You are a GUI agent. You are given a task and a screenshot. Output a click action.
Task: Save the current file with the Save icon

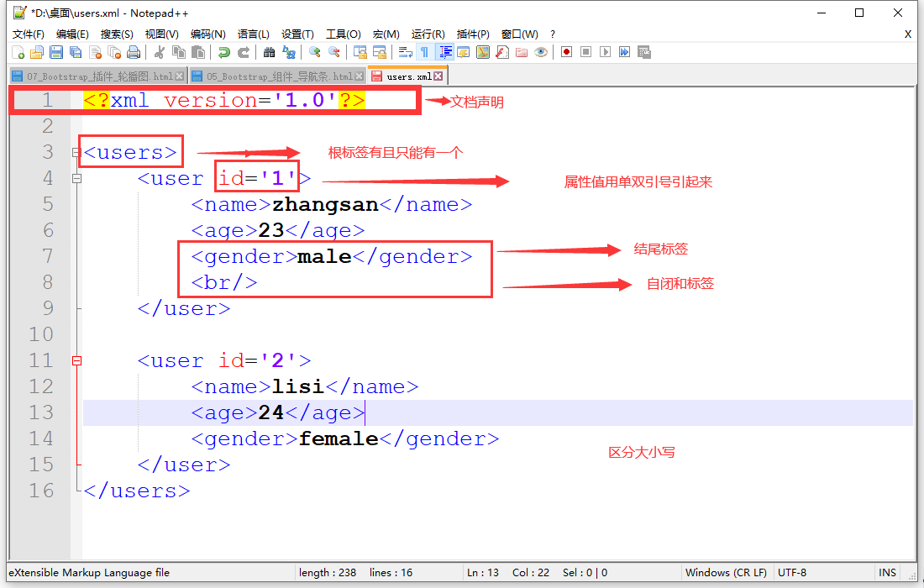[56, 52]
